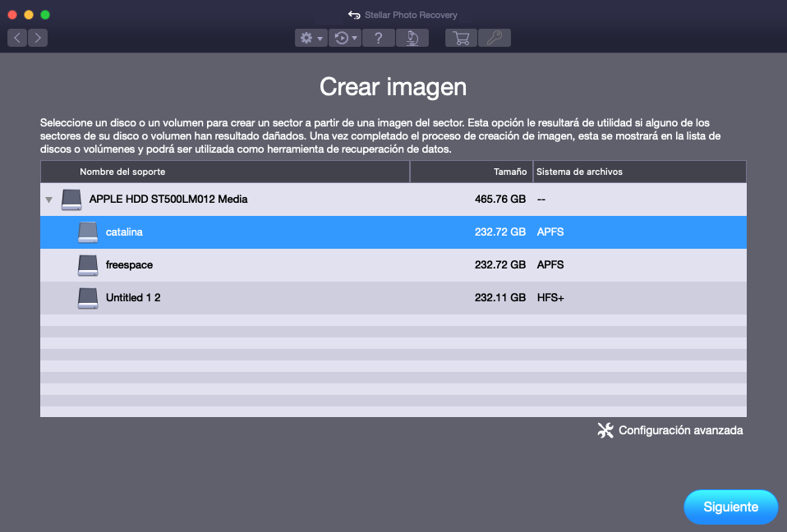Click the microscope monitor drive icon
Image resolution: width=787 pixels, height=532 pixels.
pyautogui.click(x=412, y=38)
